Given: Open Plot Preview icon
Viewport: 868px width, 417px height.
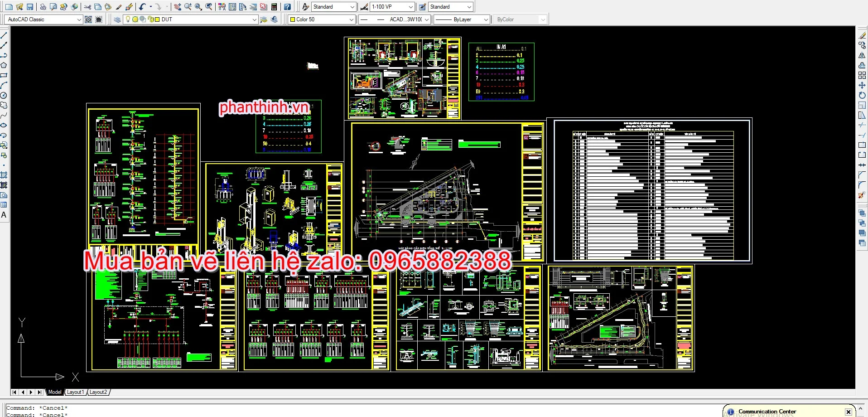Looking at the screenshot, I should [53, 7].
